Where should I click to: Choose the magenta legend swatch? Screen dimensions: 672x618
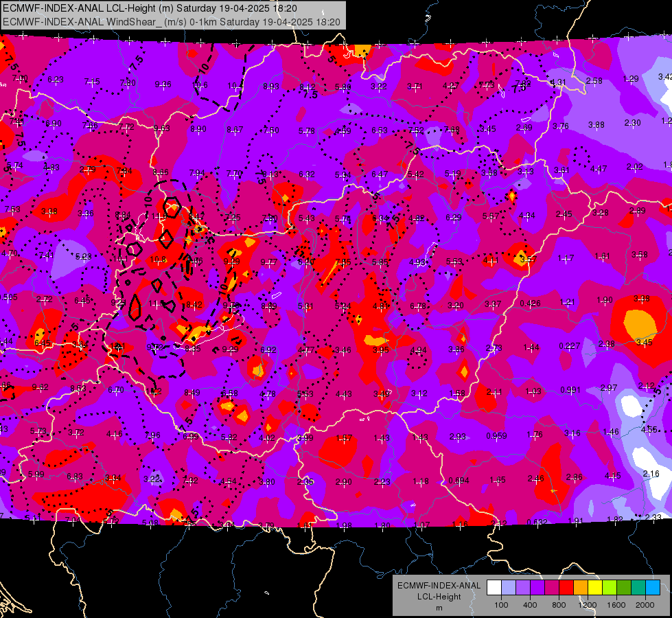point(552,588)
